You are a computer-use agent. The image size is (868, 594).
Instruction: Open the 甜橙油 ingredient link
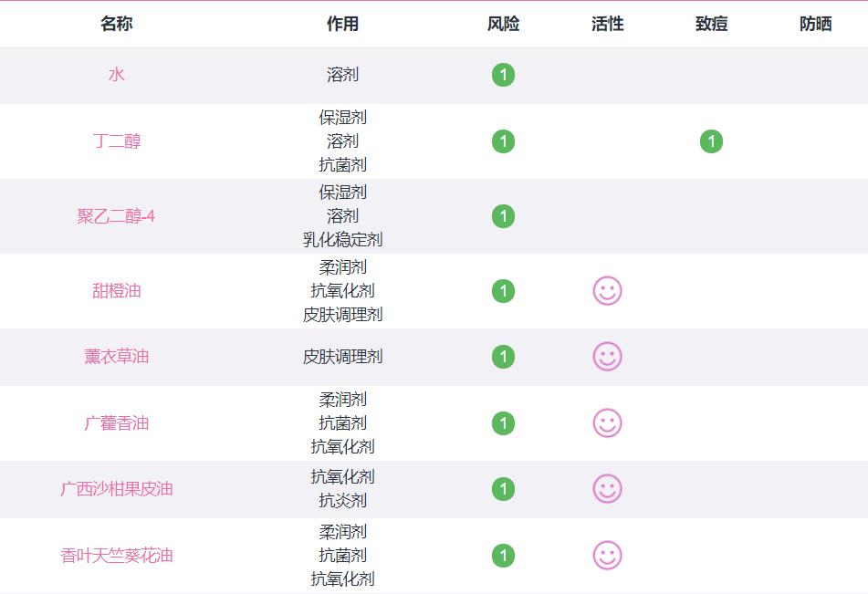(x=117, y=291)
